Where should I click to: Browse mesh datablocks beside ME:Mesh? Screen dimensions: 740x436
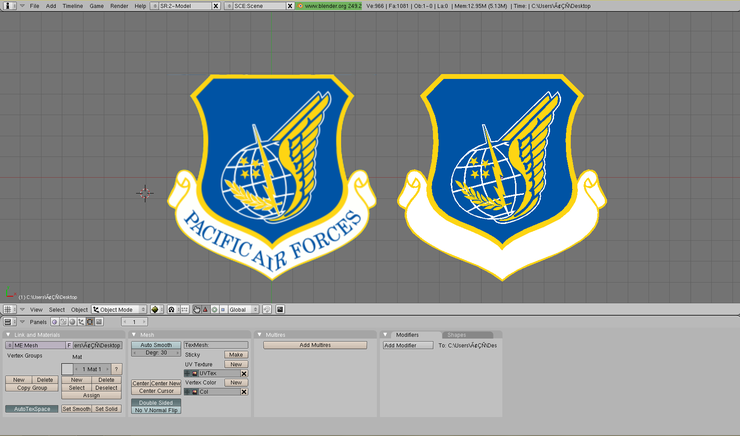9,345
